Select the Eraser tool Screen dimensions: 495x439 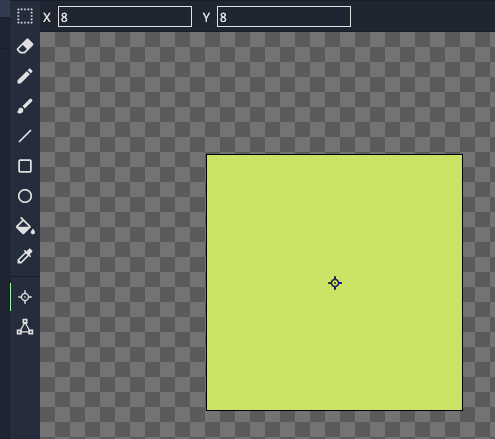pyautogui.click(x=25, y=46)
